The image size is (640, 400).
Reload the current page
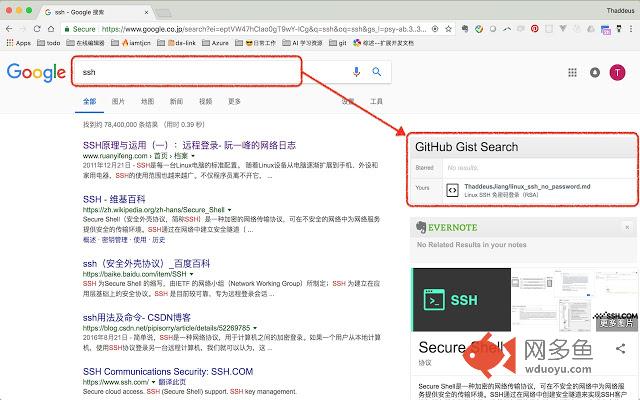[37, 29]
